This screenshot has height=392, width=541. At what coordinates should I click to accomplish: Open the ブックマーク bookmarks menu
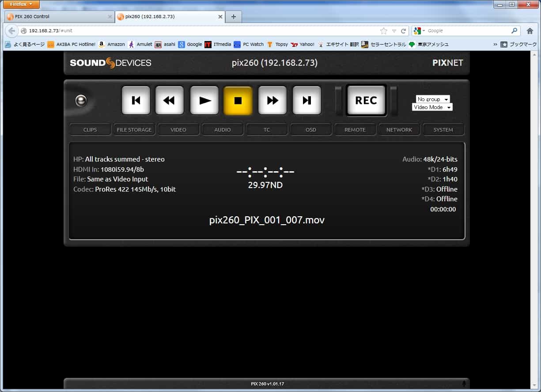point(518,44)
